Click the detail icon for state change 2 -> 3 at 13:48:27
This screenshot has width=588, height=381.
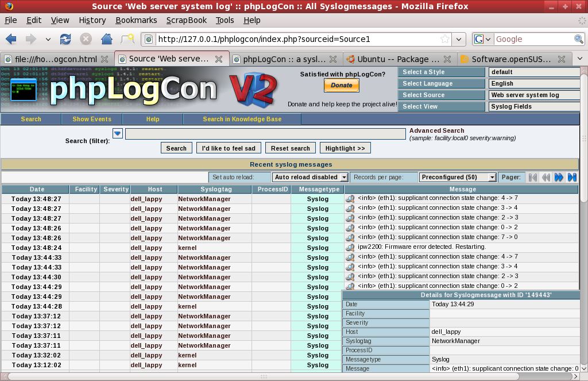pyautogui.click(x=350, y=218)
